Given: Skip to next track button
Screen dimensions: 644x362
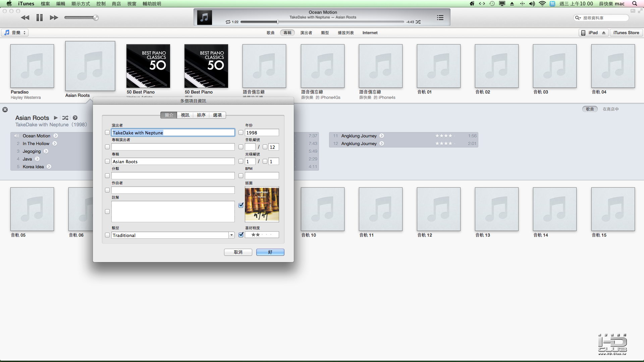Looking at the screenshot, I should (x=54, y=18).
